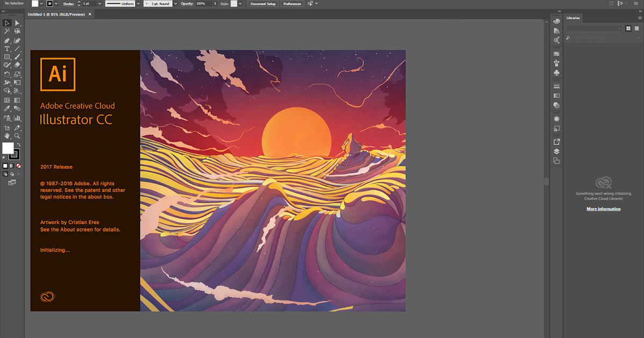Swap fill and stroke colors
644x338 pixels.
18,145
